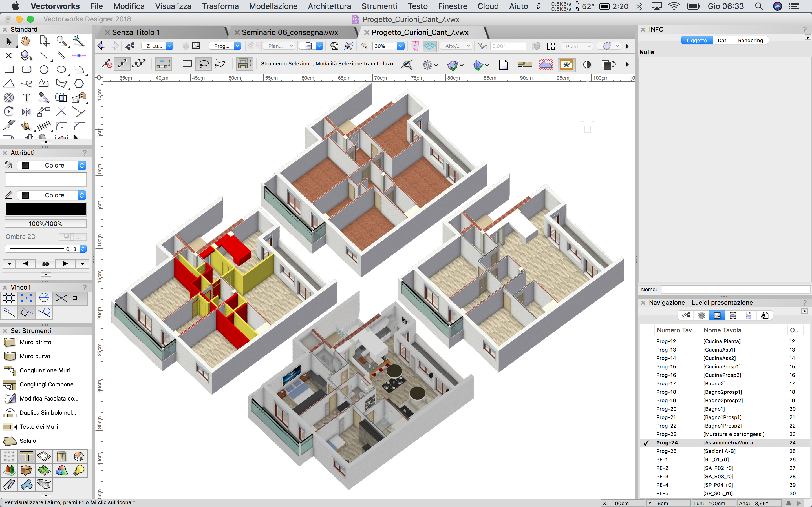Click the black pen color swatch
The width and height of the screenshot is (812, 507).
[46, 209]
